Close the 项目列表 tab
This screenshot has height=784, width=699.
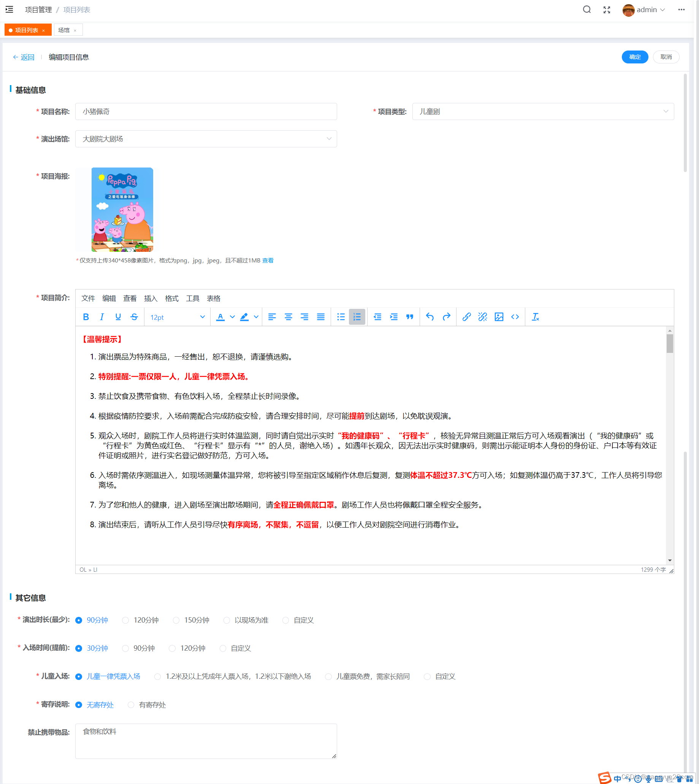(43, 30)
